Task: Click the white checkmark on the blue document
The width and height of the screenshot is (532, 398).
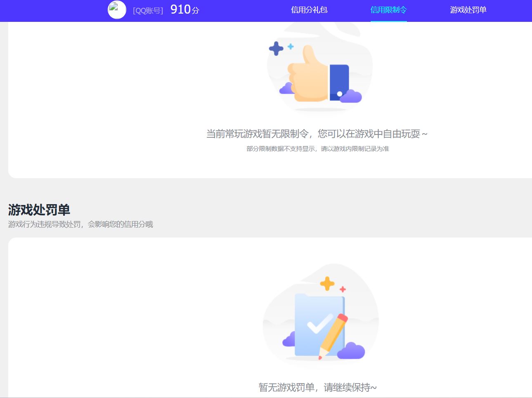Action: 319,324
